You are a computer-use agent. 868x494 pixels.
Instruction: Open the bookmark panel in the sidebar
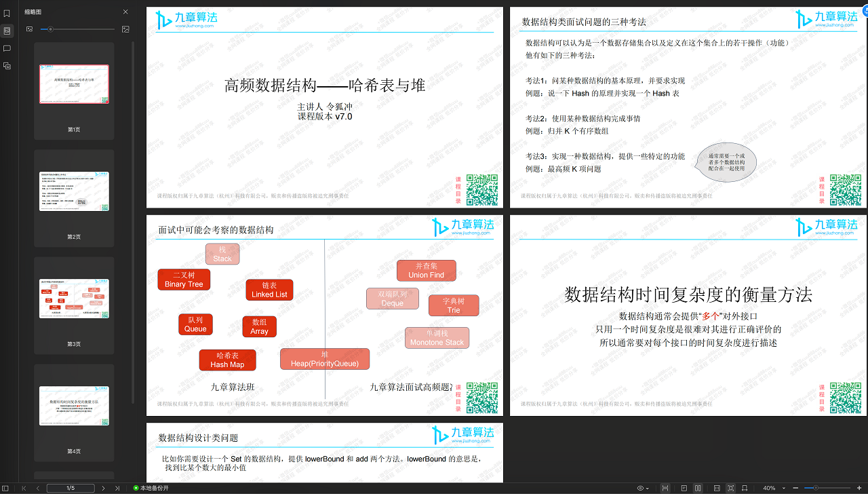(7, 13)
